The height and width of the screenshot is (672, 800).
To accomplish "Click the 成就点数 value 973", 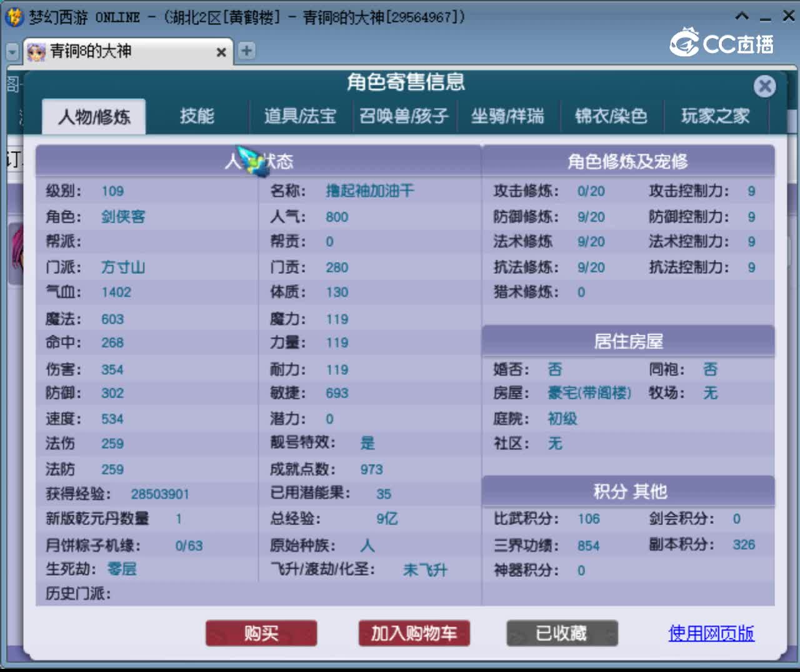I will click(371, 469).
